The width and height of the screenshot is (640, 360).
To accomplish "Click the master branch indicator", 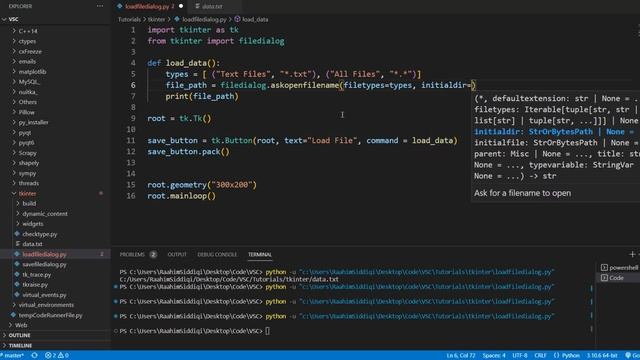I will pyautogui.click(x=12, y=356).
